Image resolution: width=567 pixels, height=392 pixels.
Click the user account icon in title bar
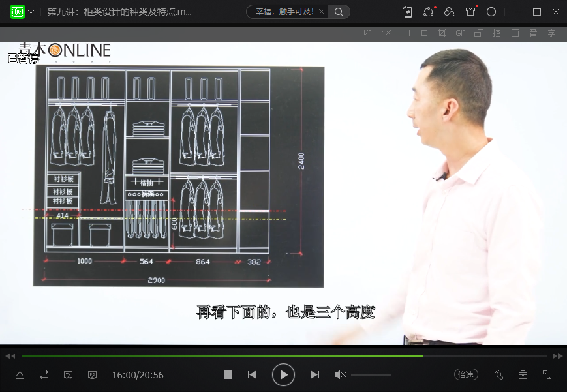[449, 12]
